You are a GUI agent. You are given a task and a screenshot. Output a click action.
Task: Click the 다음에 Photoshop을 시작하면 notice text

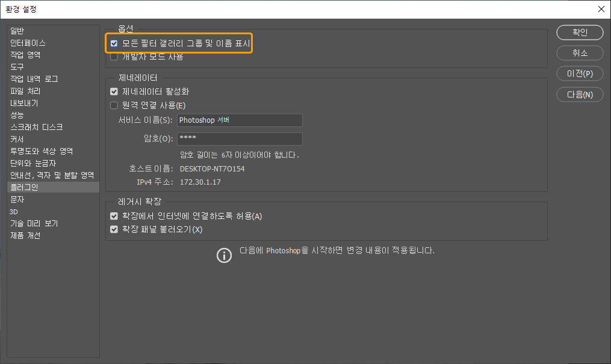tap(337, 250)
